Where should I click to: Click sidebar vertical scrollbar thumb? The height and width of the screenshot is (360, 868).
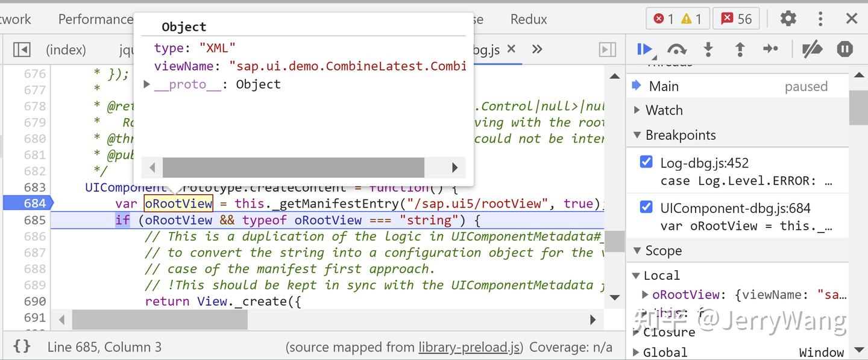859,107
